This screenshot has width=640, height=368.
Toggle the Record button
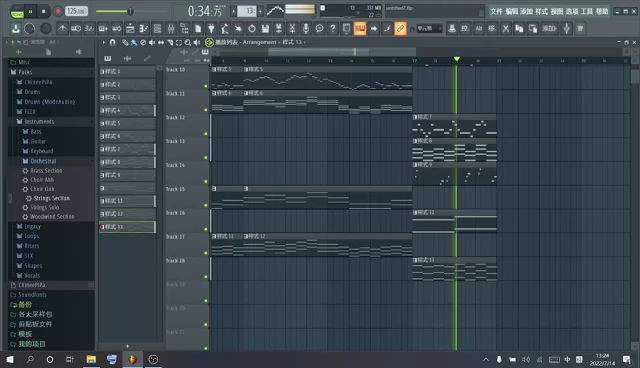click(58, 12)
